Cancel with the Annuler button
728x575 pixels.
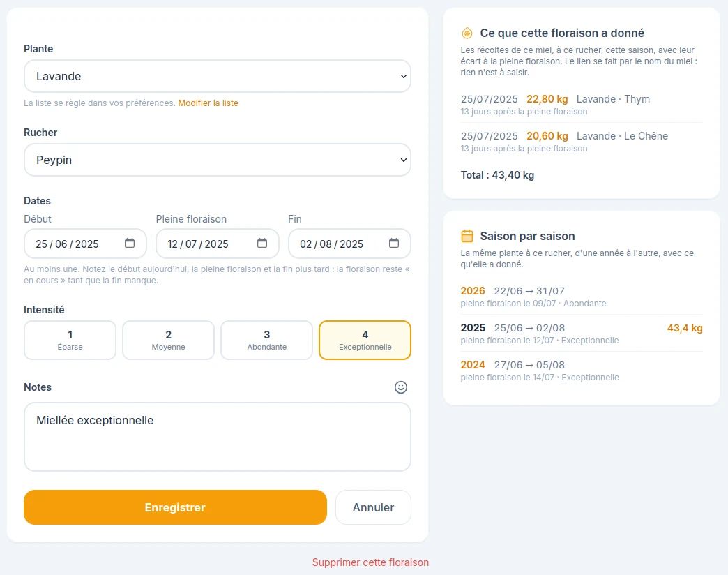373,507
